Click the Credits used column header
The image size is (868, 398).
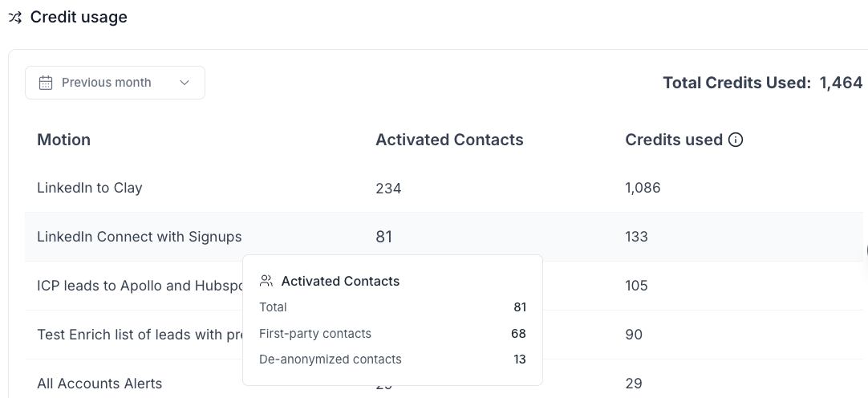click(x=673, y=140)
